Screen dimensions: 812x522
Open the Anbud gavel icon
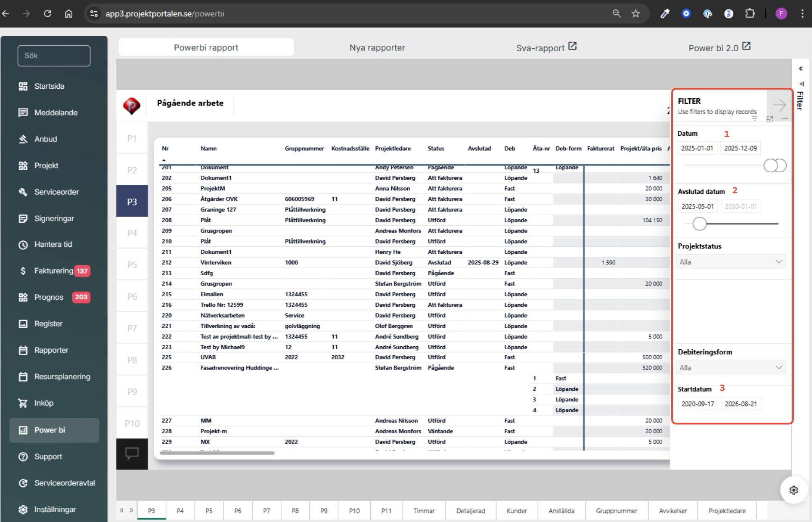tap(23, 139)
